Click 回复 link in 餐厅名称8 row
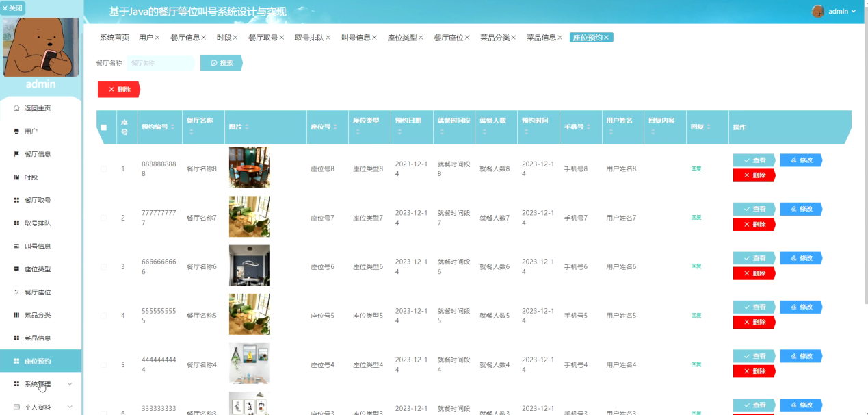The image size is (868, 415). coord(696,168)
